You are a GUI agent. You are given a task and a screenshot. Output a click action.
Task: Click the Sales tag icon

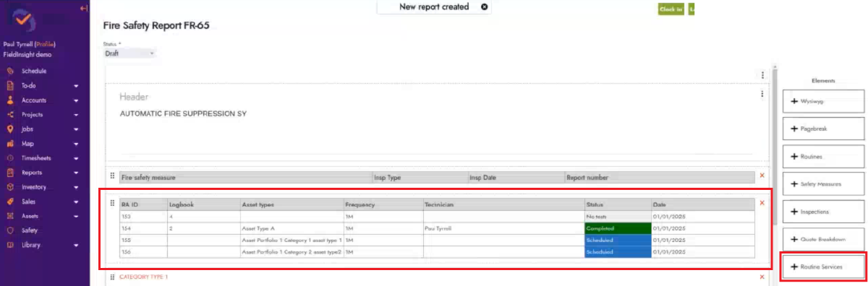(10, 201)
